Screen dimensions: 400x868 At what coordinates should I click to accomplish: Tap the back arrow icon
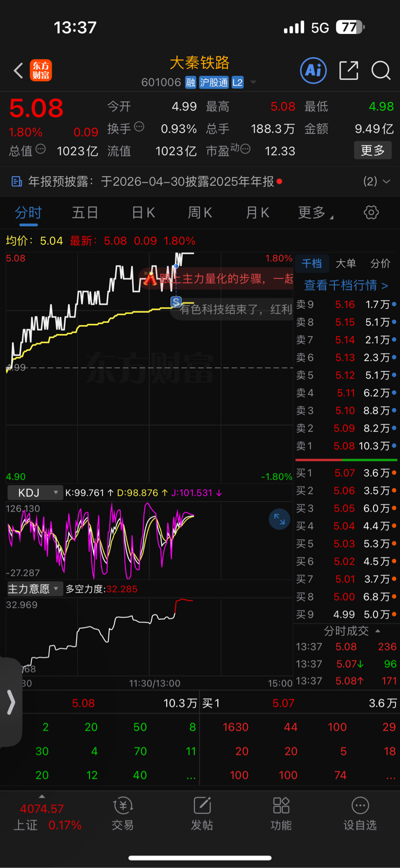19,70
